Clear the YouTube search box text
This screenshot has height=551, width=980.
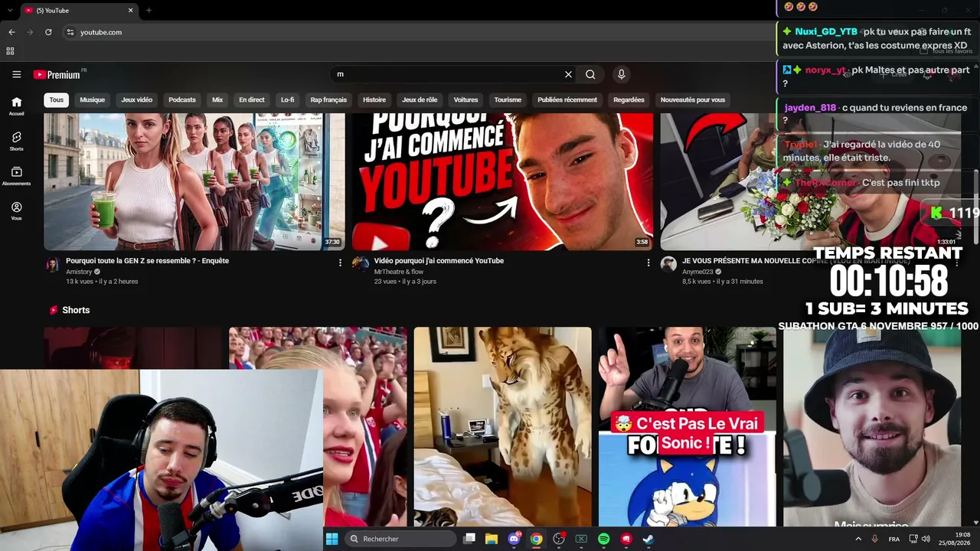568,74
